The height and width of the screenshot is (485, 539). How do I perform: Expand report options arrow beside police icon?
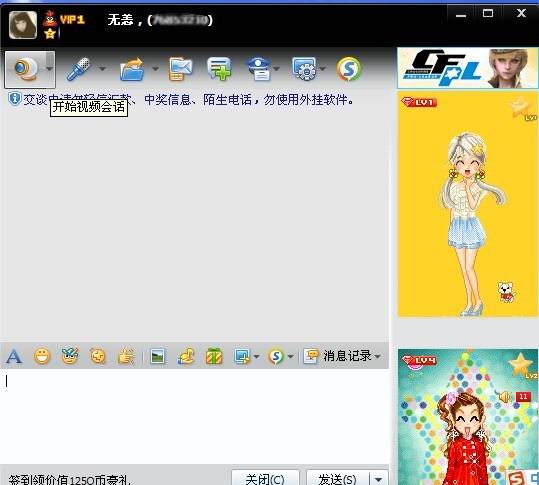277,69
